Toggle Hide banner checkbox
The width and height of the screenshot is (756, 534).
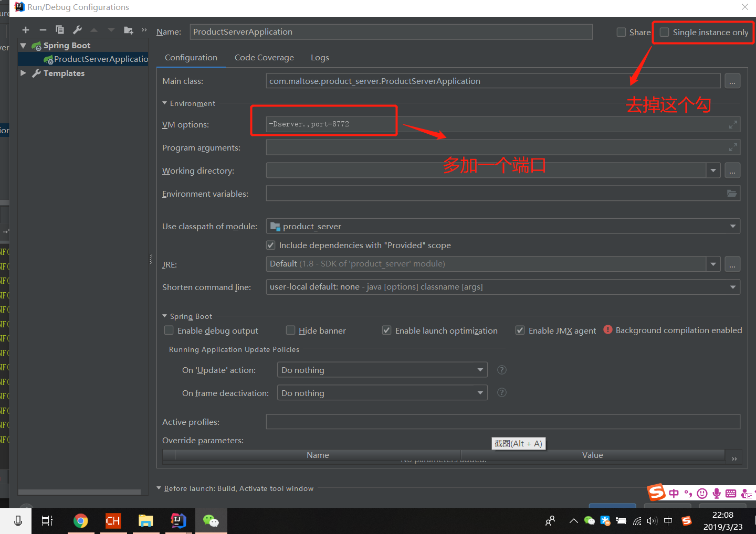[290, 330]
